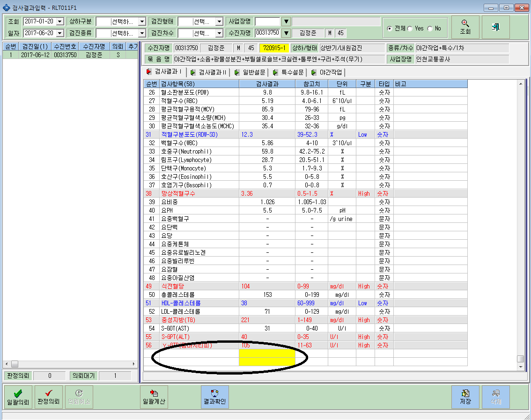The width and height of the screenshot is (531, 420).
Task: Select patient row 김정준 in left list
Action: [70, 55]
